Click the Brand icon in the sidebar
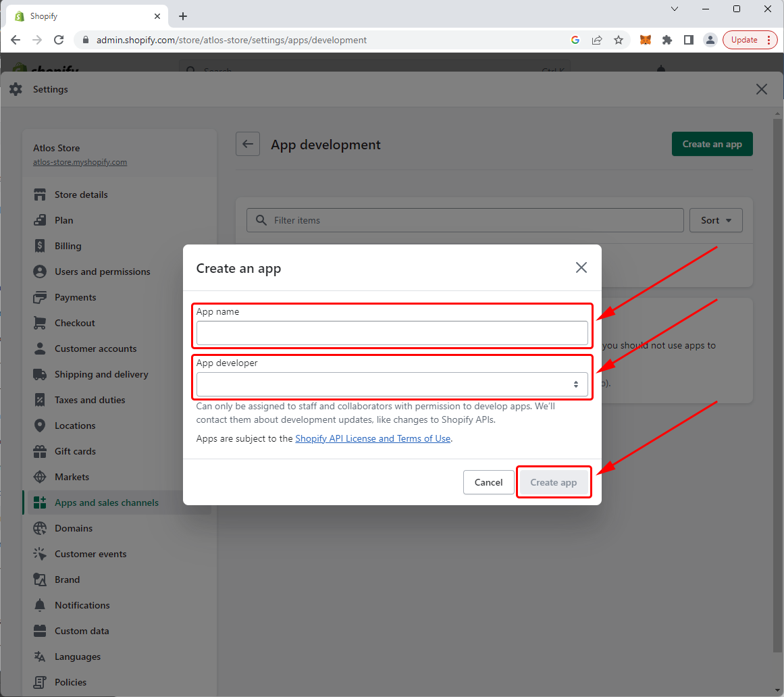The width and height of the screenshot is (784, 697). click(x=40, y=579)
